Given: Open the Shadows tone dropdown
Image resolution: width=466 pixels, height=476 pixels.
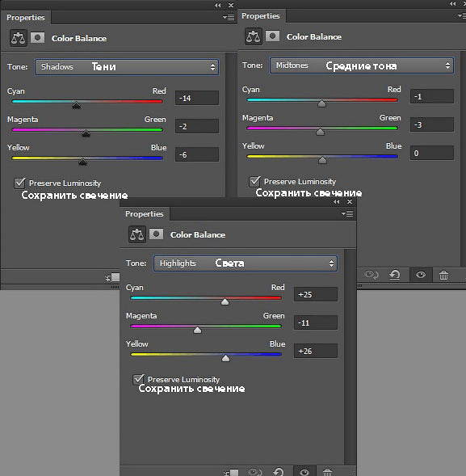Looking at the screenshot, I should click(x=127, y=67).
